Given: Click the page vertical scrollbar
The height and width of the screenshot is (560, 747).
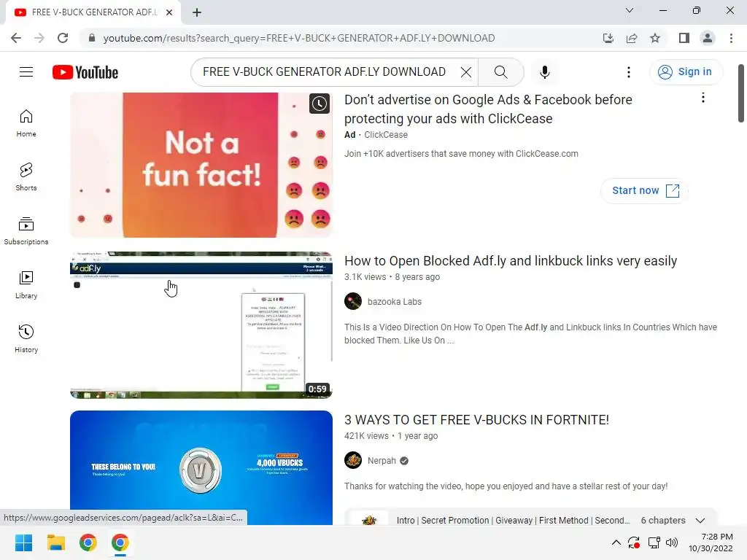Looking at the screenshot, I should [x=741, y=93].
